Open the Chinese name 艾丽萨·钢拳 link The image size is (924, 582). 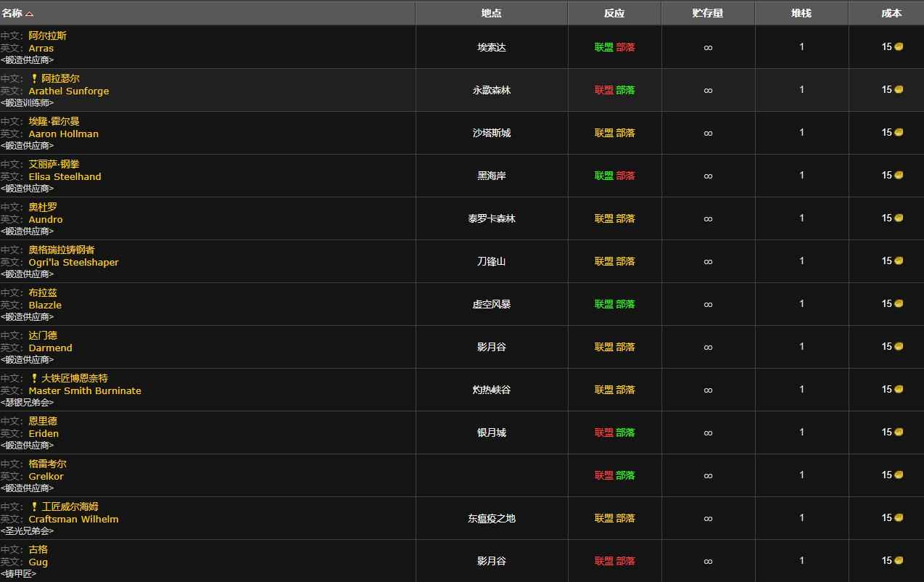click(x=54, y=164)
